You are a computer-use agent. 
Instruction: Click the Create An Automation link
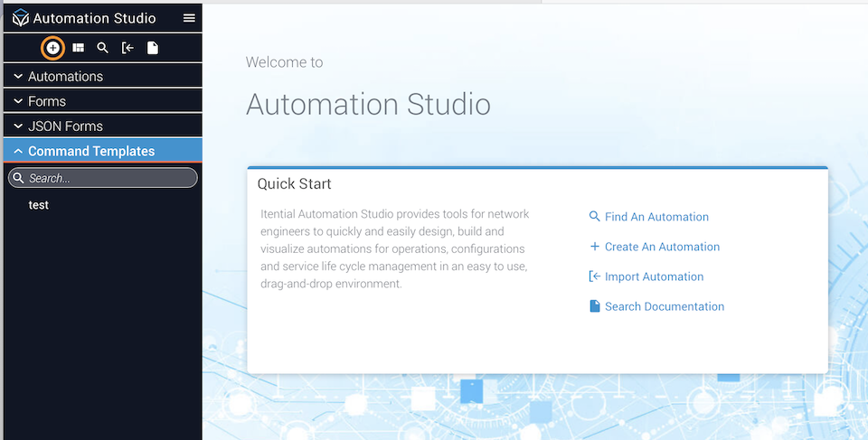[655, 247]
